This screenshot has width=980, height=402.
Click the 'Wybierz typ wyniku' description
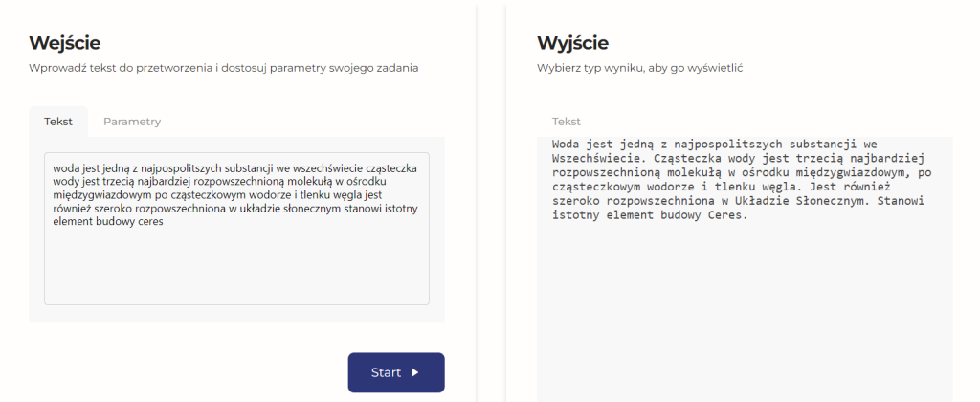click(x=639, y=69)
